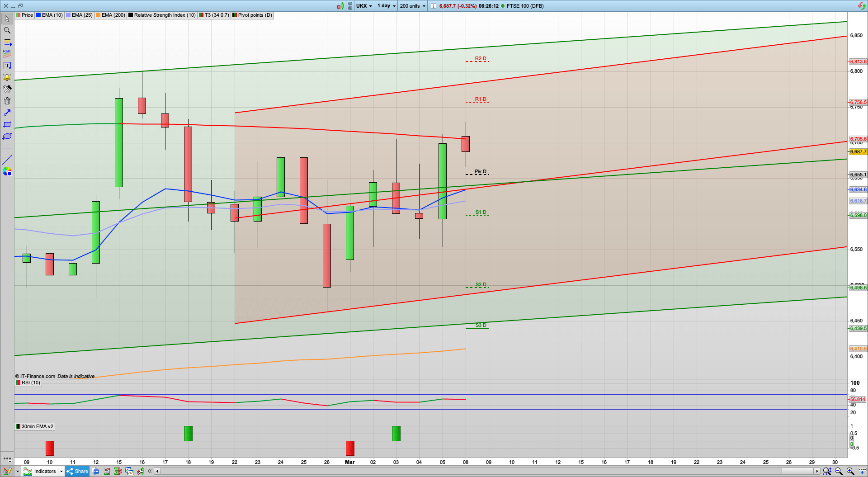Select the ellipse drawing tool

point(7,136)
